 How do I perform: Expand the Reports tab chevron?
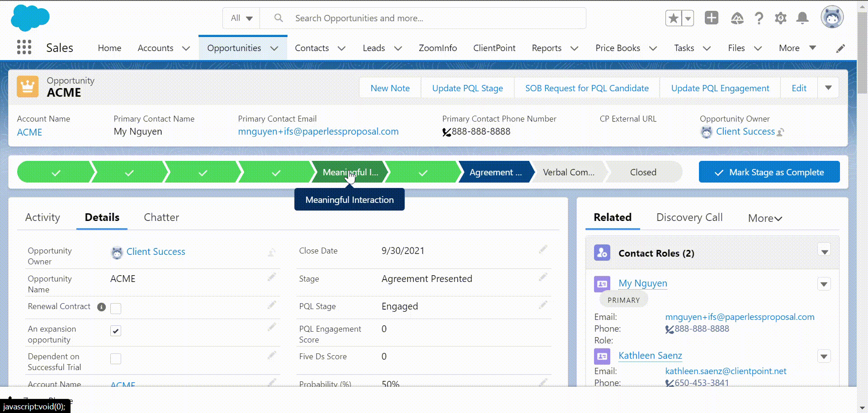(575, 48)
